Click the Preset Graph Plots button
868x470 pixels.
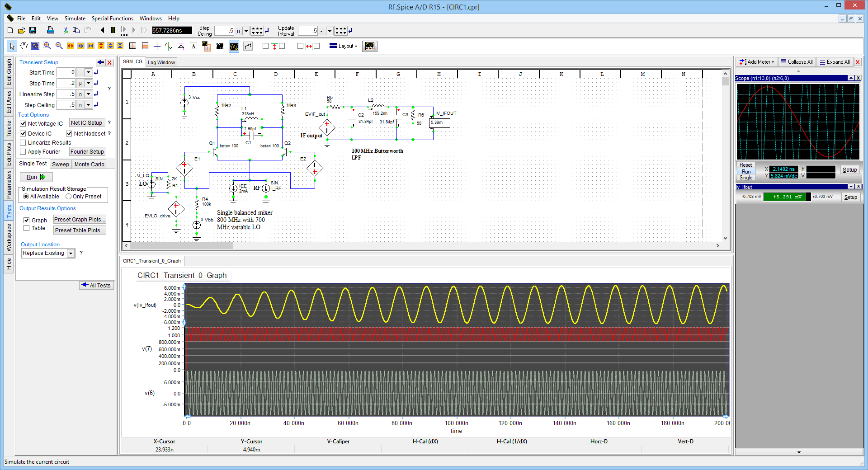tap(80, 220)
